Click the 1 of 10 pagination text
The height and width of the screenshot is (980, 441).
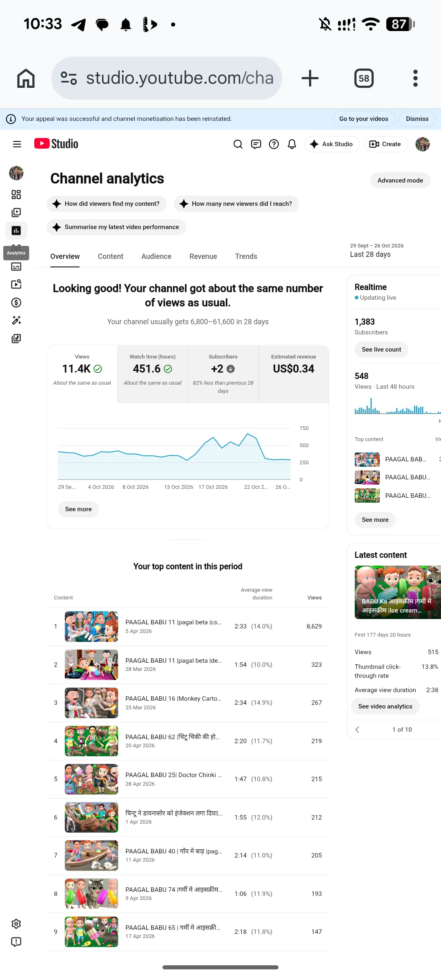402,730
